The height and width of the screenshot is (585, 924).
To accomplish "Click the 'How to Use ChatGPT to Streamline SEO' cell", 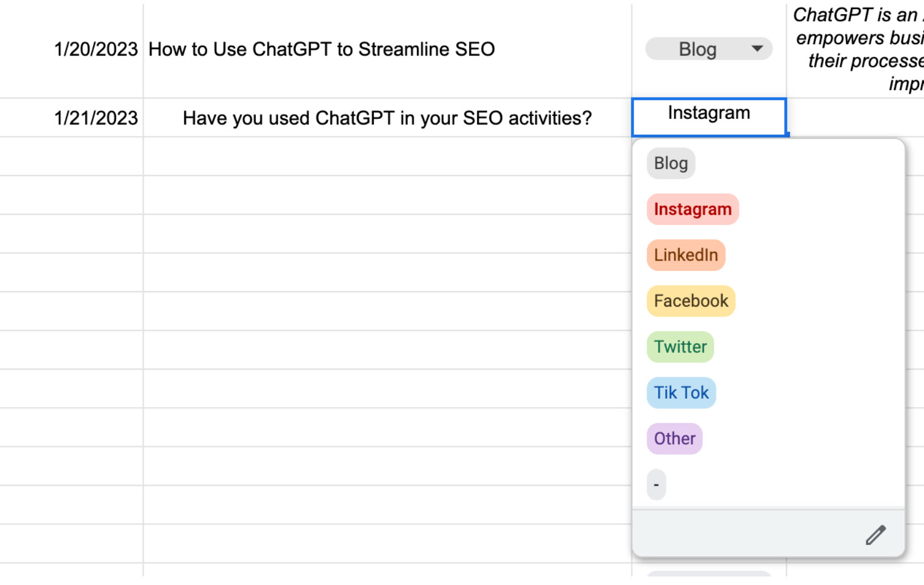I will [388, 49].
